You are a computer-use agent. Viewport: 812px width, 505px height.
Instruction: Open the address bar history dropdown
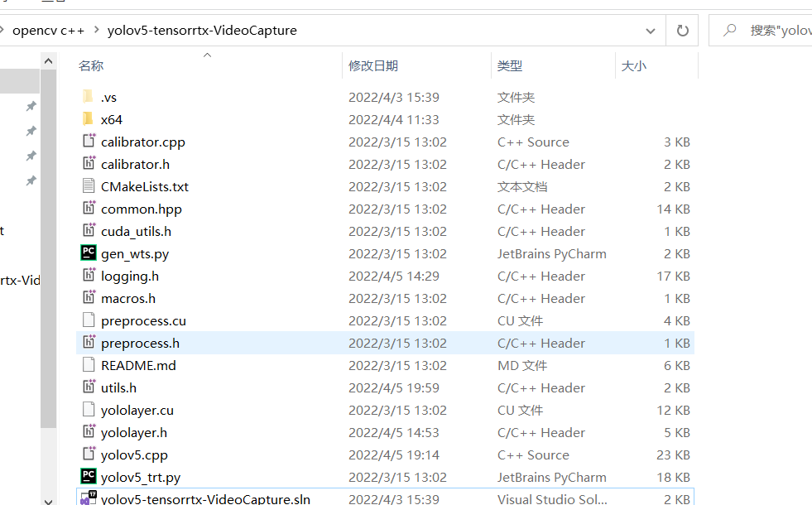651,29
